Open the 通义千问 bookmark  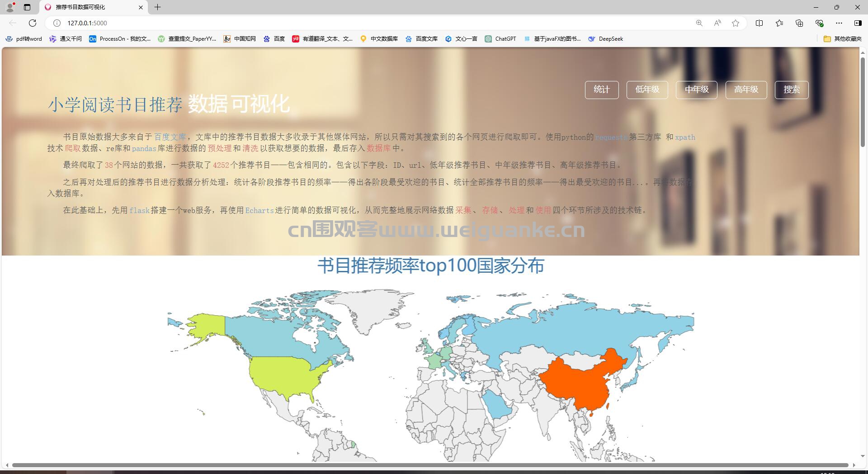point(66,39)
